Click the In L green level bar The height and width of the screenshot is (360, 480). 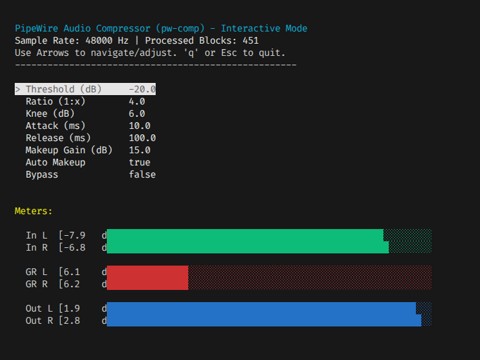[245, 235]
